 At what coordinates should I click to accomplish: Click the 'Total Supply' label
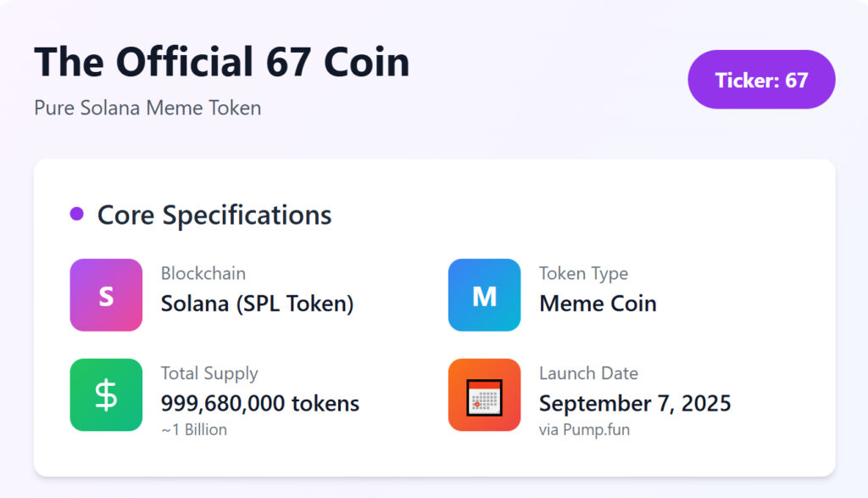tap(209, 373)
